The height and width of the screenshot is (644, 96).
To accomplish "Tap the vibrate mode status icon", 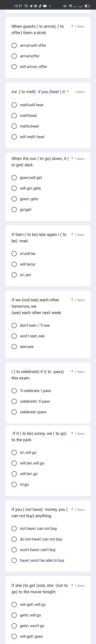I will (x=65, y=6).
